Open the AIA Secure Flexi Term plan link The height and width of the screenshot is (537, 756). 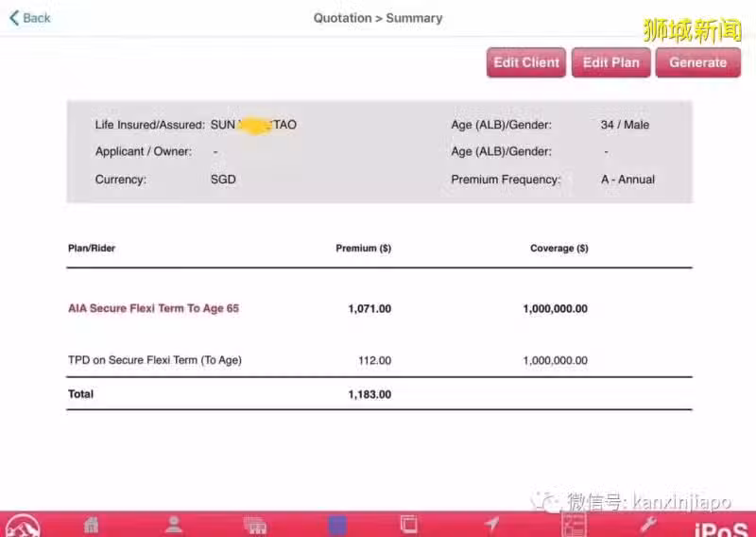click(x=153, y=308)
